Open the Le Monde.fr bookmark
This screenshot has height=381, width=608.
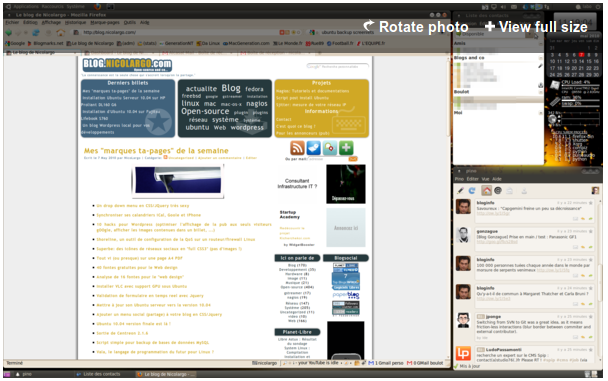click(288, 43)
